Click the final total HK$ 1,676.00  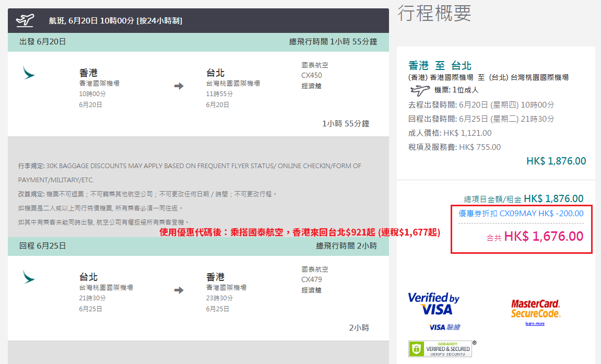535,237
